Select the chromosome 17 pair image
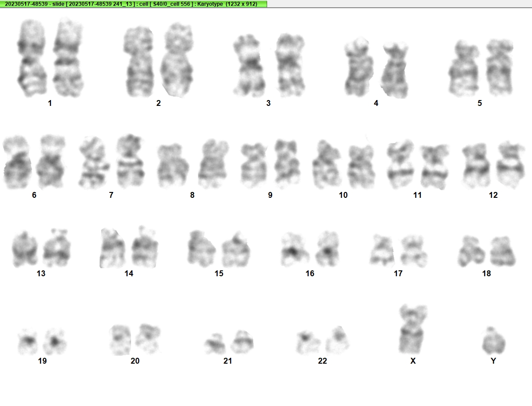532x406 pixels. coord(398,251)
